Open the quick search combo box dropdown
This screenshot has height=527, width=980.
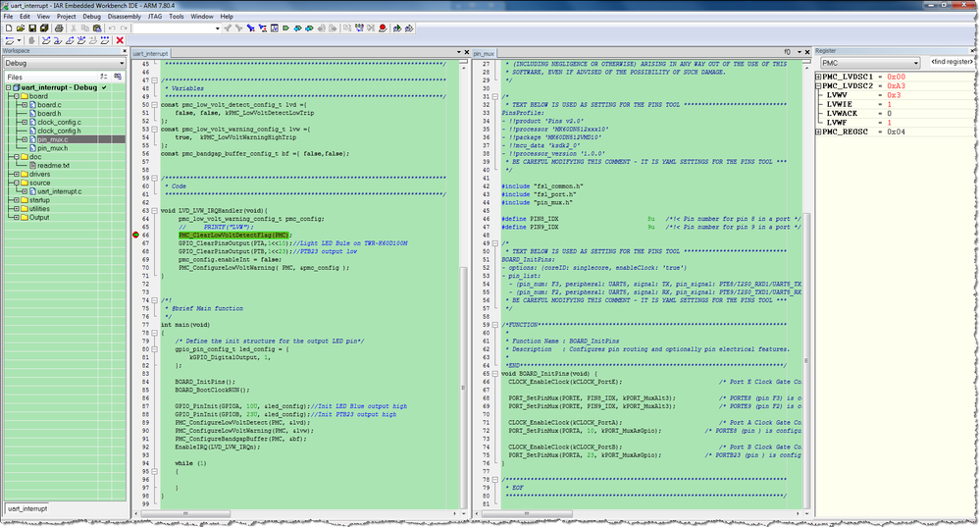click(218, 28)
